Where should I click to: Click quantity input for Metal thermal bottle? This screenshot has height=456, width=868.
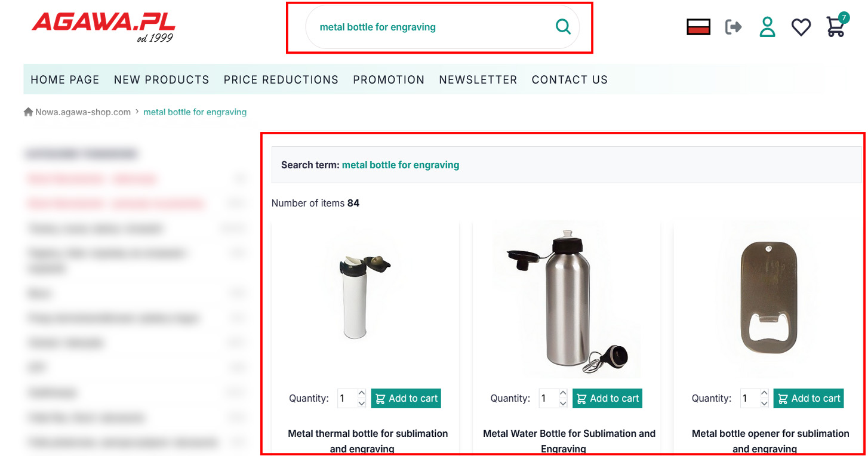347,399
